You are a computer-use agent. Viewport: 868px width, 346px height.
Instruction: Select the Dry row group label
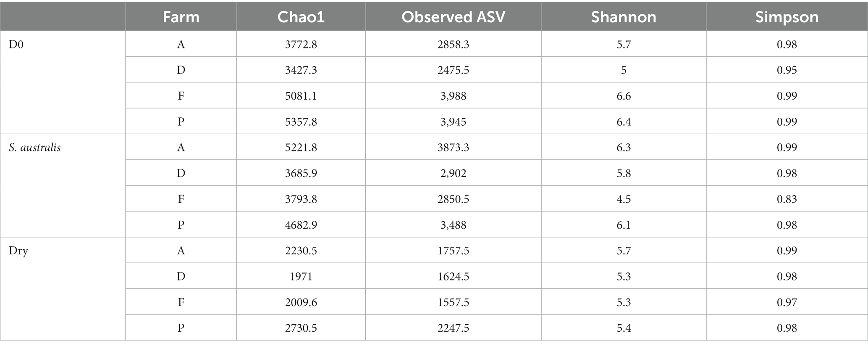(x=18, y=251)
